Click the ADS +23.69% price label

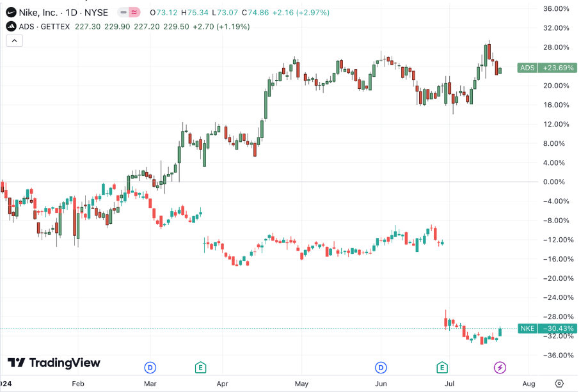pos(548,68)
